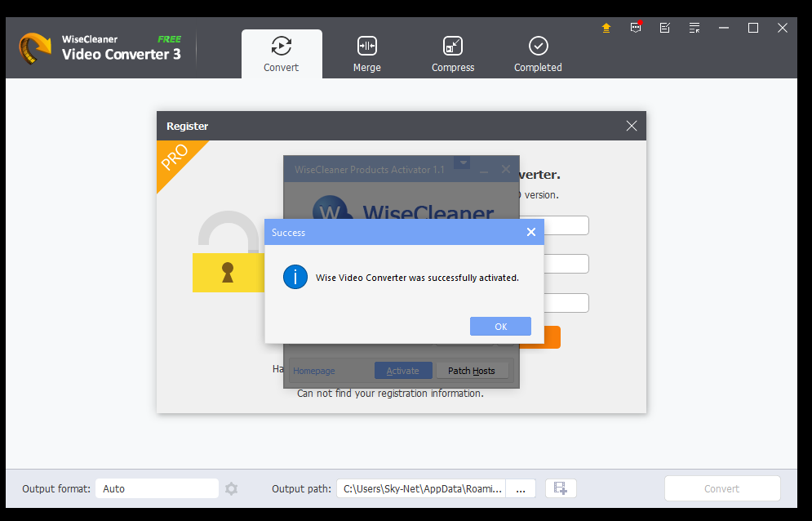Open the Output format Auto dropdown
This screenshot has height=521, width=812.
(x=157, y=488)
